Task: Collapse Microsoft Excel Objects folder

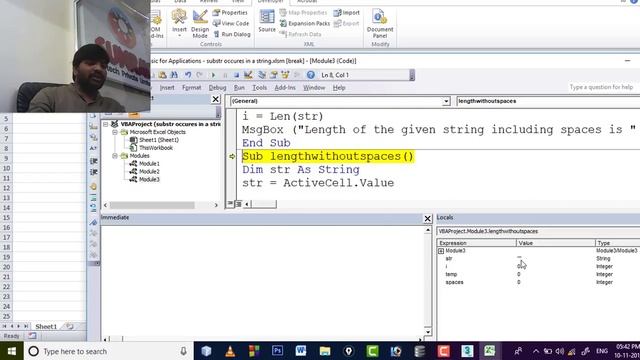Action: (115, 132)
